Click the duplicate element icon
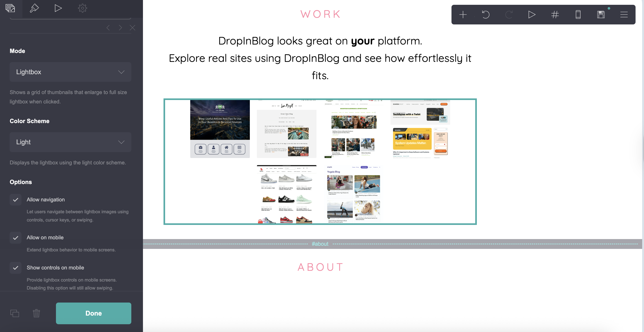644x332 pixels. tap(15, 313)
